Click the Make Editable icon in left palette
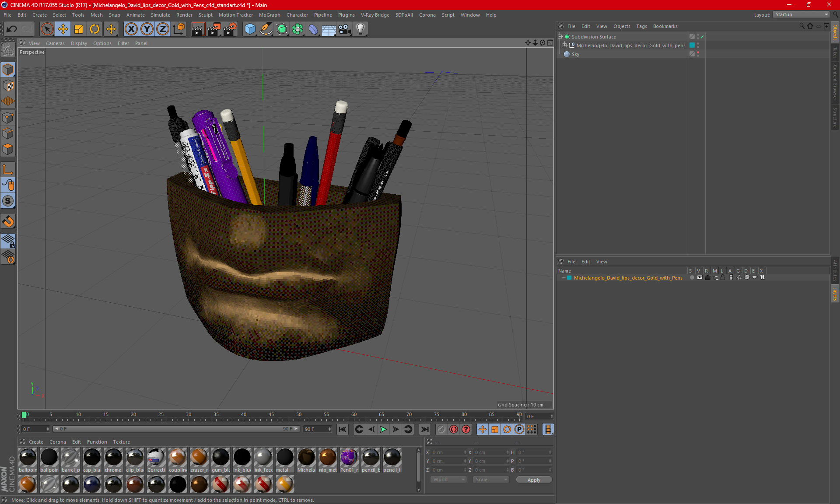840x504 pixels. point(8,49)
